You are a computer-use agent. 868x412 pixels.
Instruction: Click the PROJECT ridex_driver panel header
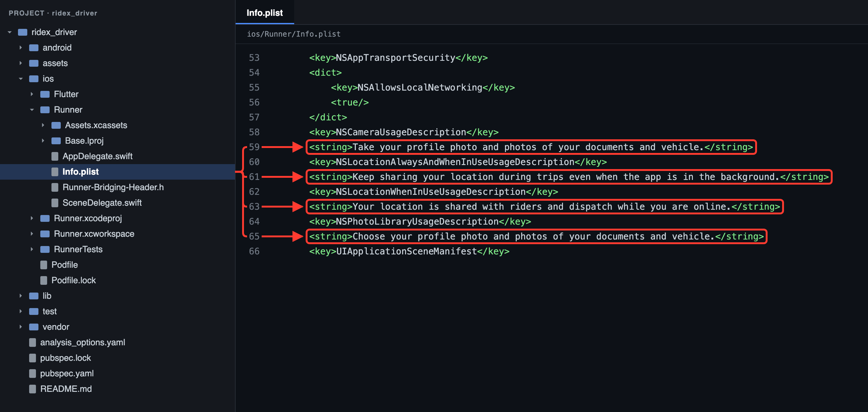(x=53, y=13)
